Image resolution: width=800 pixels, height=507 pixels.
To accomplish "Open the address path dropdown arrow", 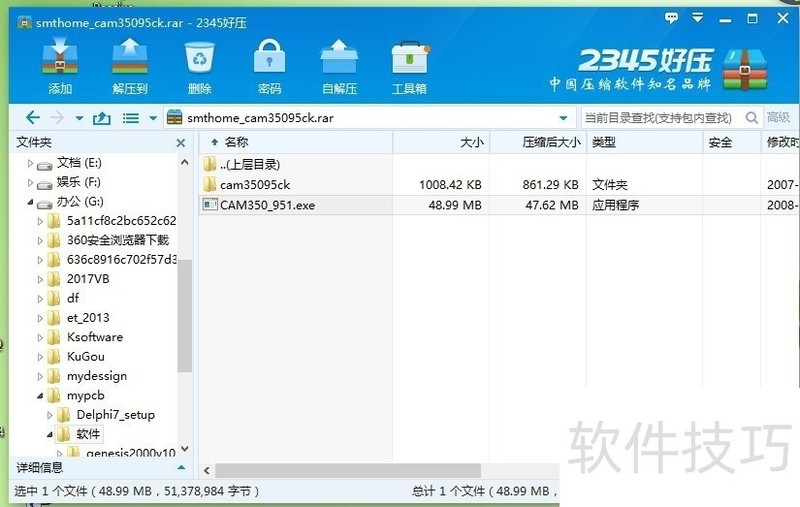I will [x=563, y=118].
